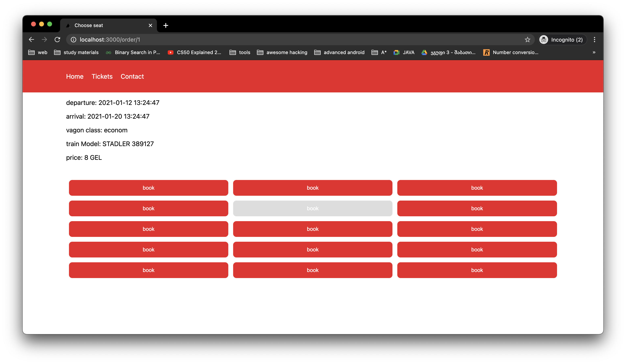Click the bottom-right book seat button
The image size is (626, 364).
[477, 270]
